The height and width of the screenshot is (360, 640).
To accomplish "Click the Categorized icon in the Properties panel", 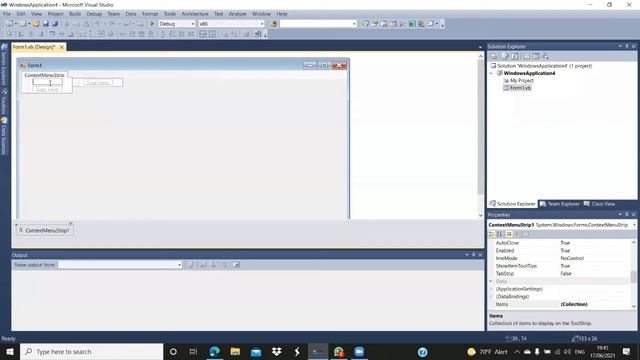I will [x=491, y=234].
